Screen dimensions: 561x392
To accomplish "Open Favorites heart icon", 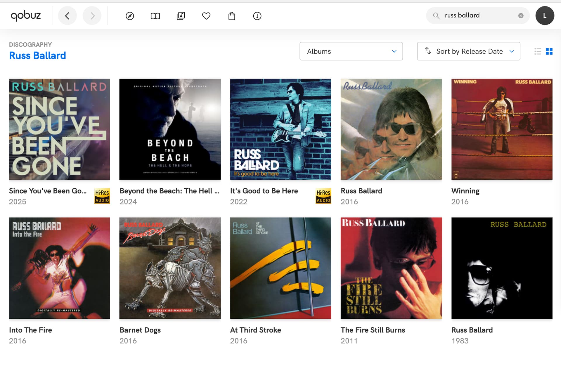I will [206, 16].
